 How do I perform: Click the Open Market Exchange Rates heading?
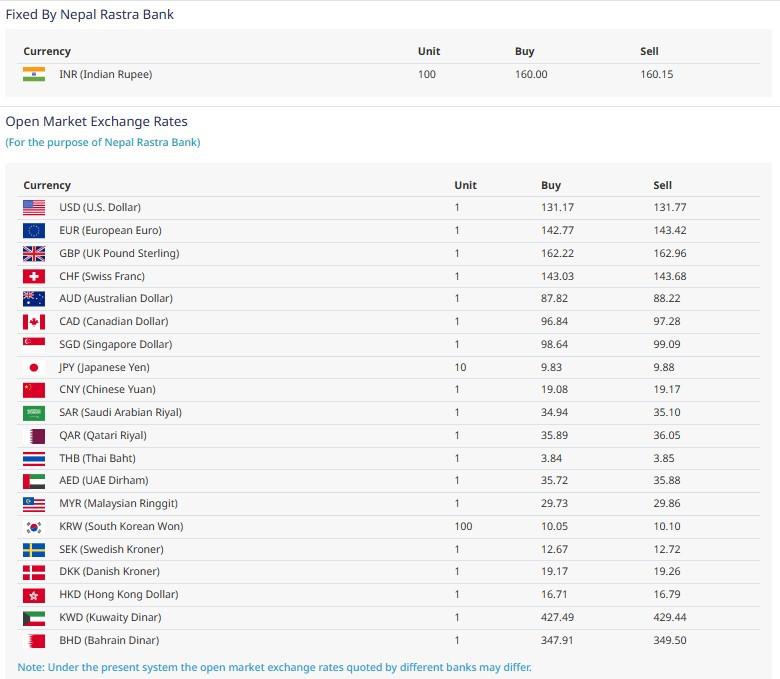coord(97,122)
